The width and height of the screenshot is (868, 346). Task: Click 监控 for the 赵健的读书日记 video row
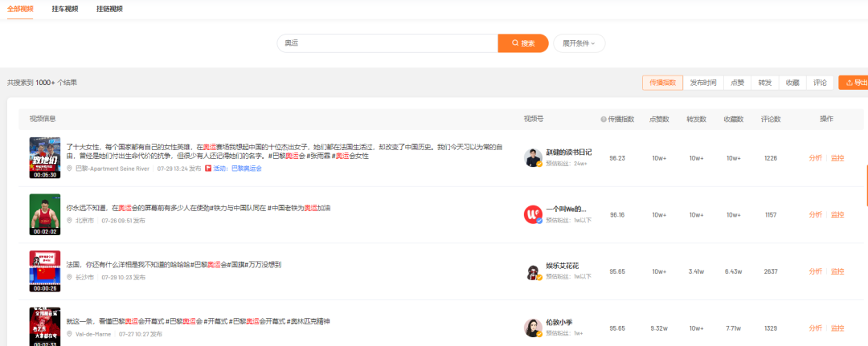(x=837, y=158)
